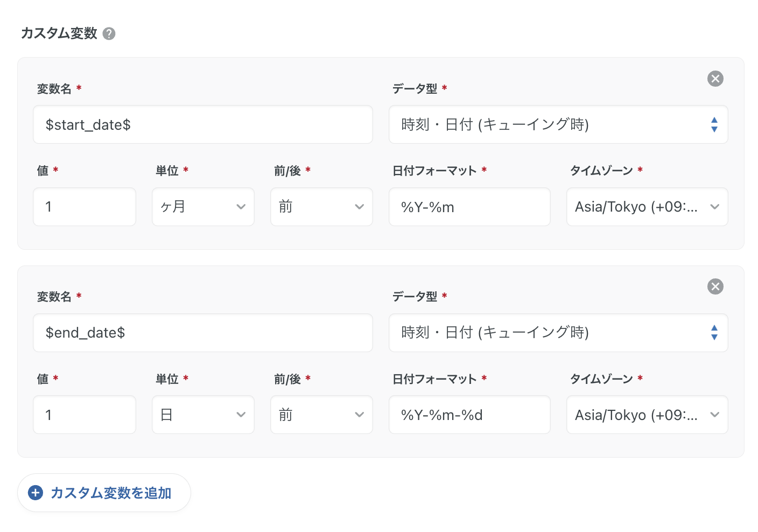Click the 値 input containing 1 for $start_date$
This screenshot has height=532, width=758.
85,207
